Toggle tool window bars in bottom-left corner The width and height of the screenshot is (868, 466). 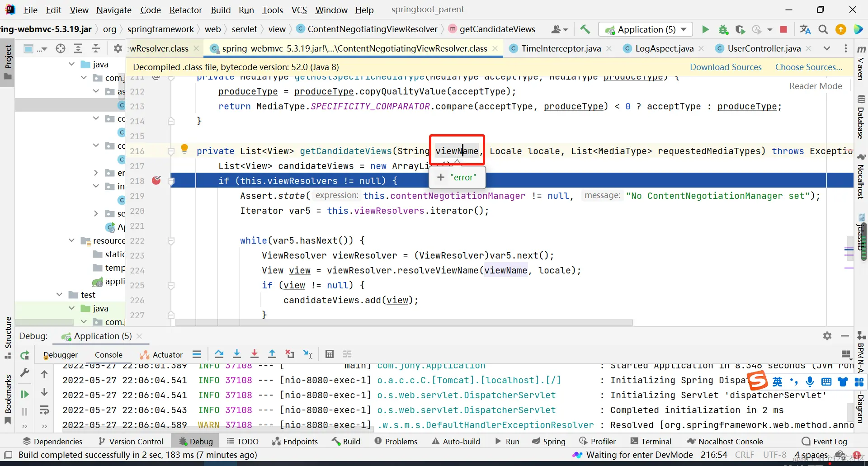pyautogui.click(x=8, y=455)
